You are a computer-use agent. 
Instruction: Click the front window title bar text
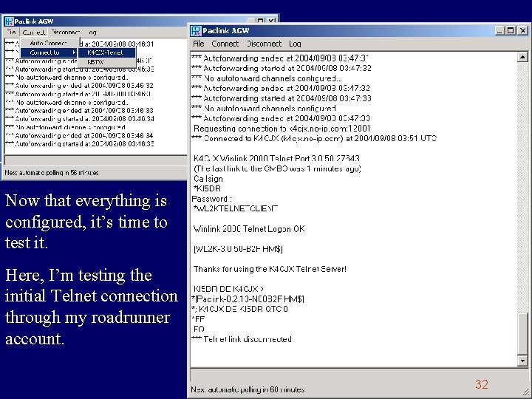[226, 31]
